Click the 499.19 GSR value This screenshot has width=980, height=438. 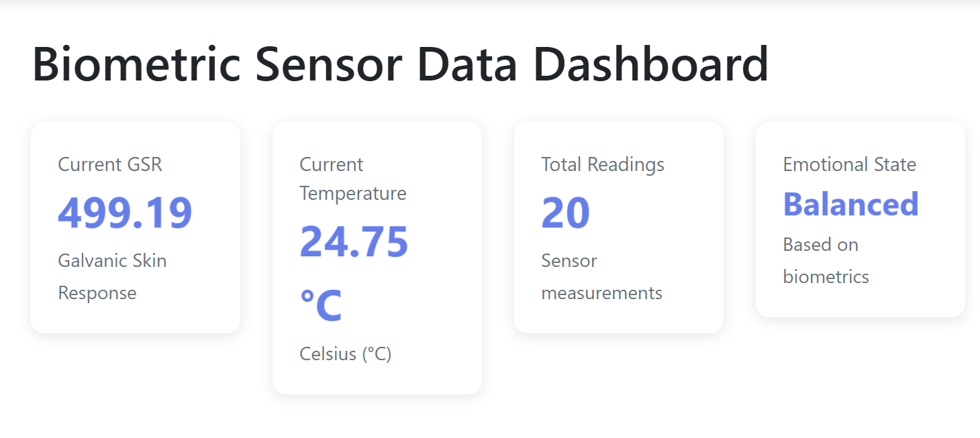[x=125, y=213]
